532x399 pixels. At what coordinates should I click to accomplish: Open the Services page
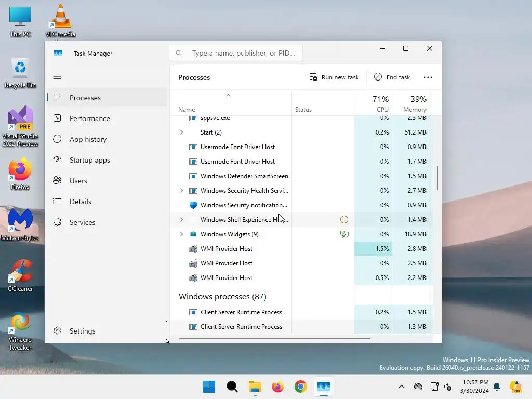(107, 222)
